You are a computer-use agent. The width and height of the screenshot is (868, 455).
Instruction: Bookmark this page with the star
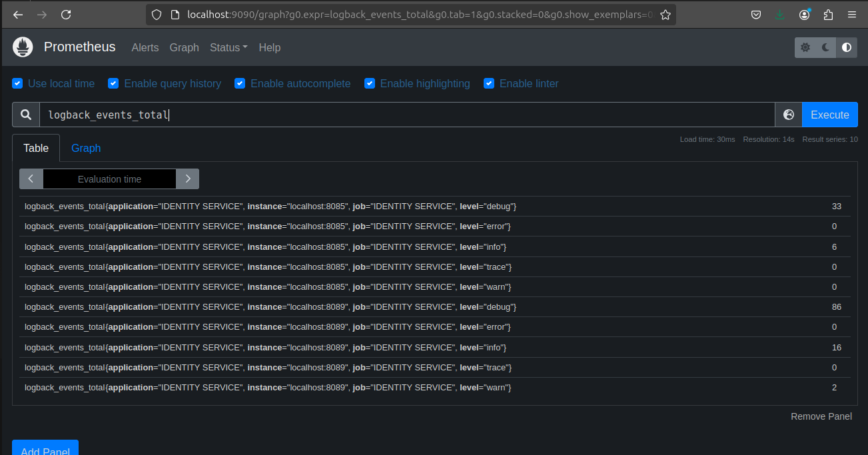pos(665,15)
